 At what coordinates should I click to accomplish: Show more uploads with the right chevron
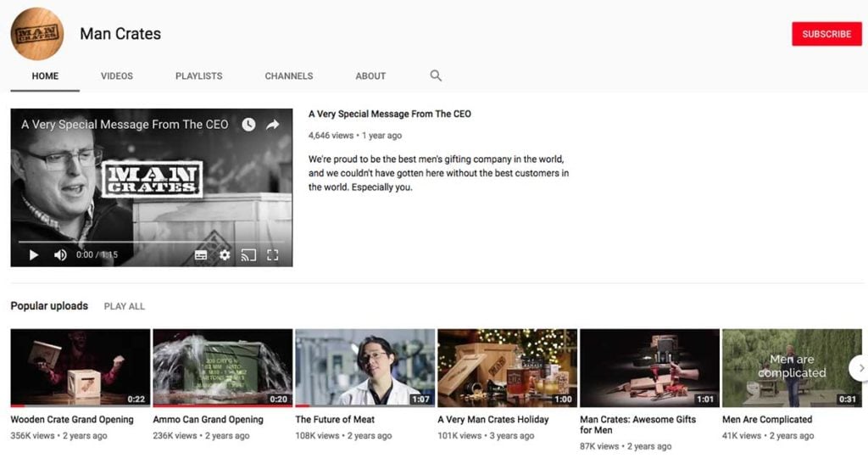tap(860, 368)
